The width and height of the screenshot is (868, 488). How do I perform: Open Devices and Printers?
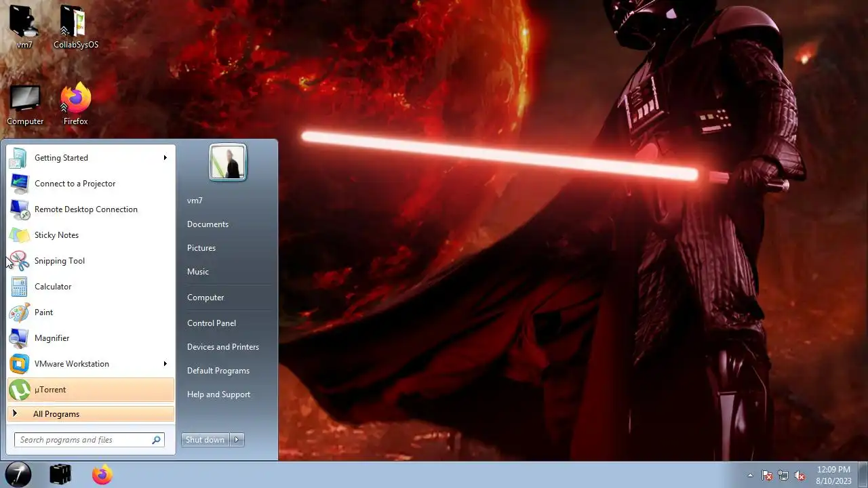[223, 347]
